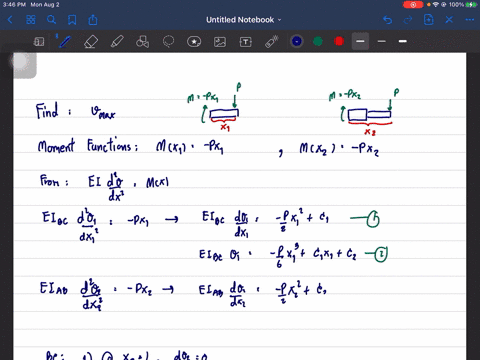This screenshot has height=360, width=480.
Task: Select the thickest stroke width preset
Action: 403,41
